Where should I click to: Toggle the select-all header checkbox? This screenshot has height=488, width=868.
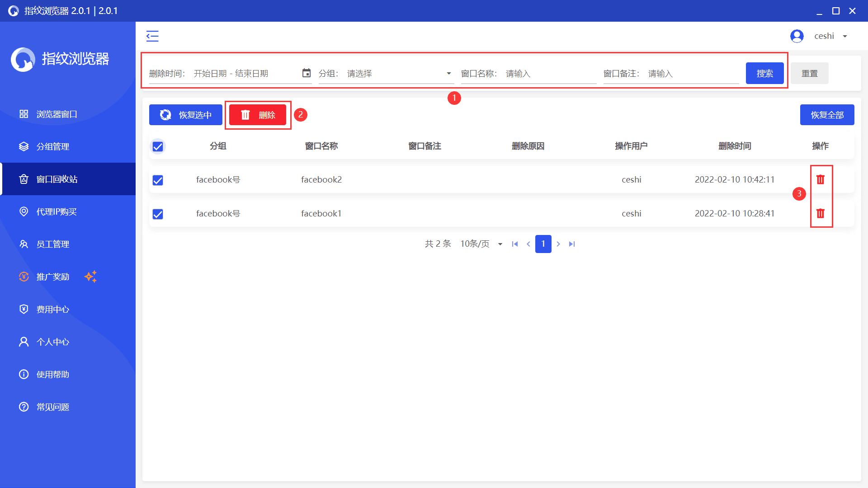pos(158,146)
